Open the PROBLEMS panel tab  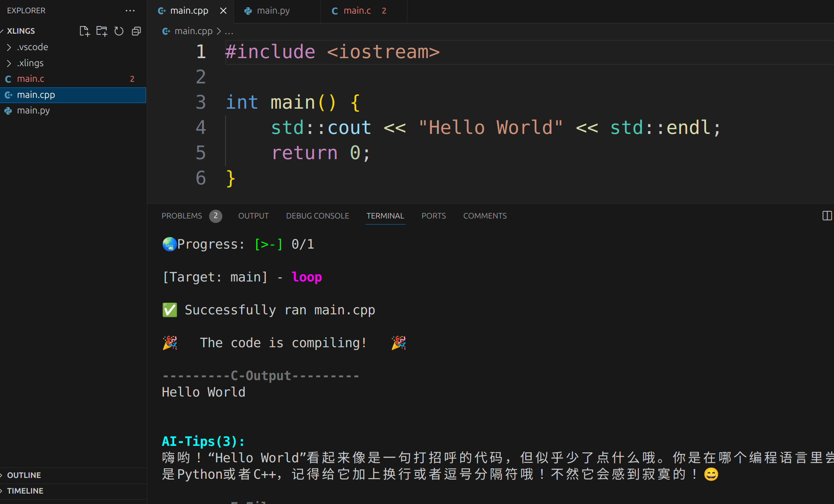coord(182,216)
